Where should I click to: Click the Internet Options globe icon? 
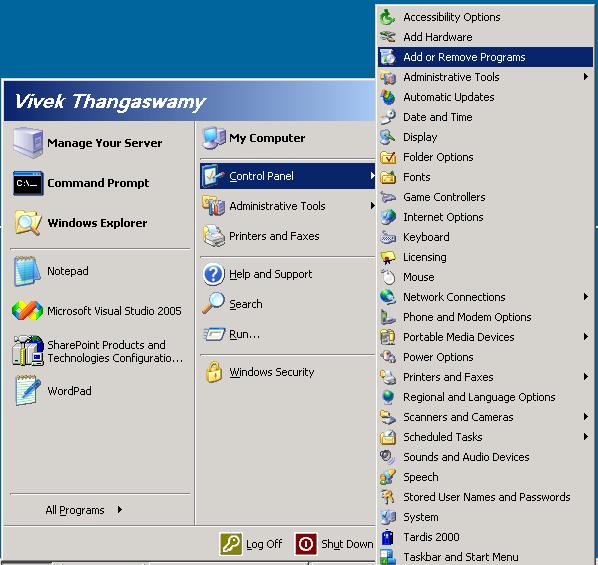pos(388,217)
